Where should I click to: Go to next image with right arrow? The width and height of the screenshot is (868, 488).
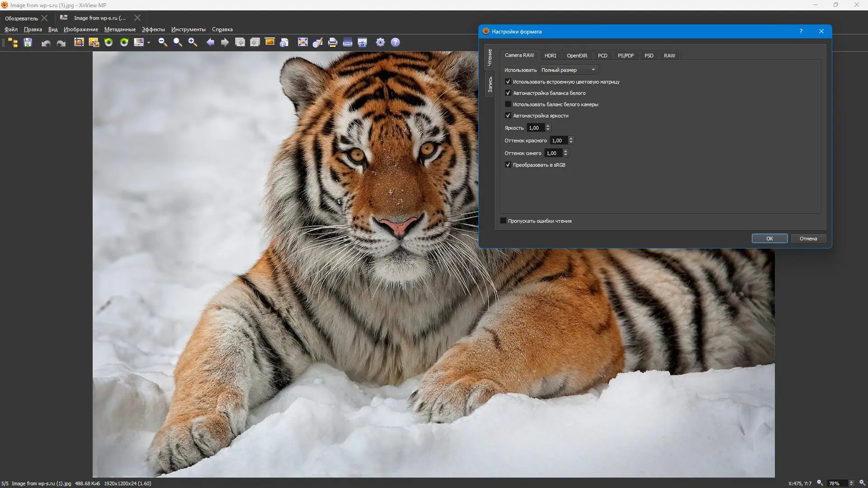point(225,42)
